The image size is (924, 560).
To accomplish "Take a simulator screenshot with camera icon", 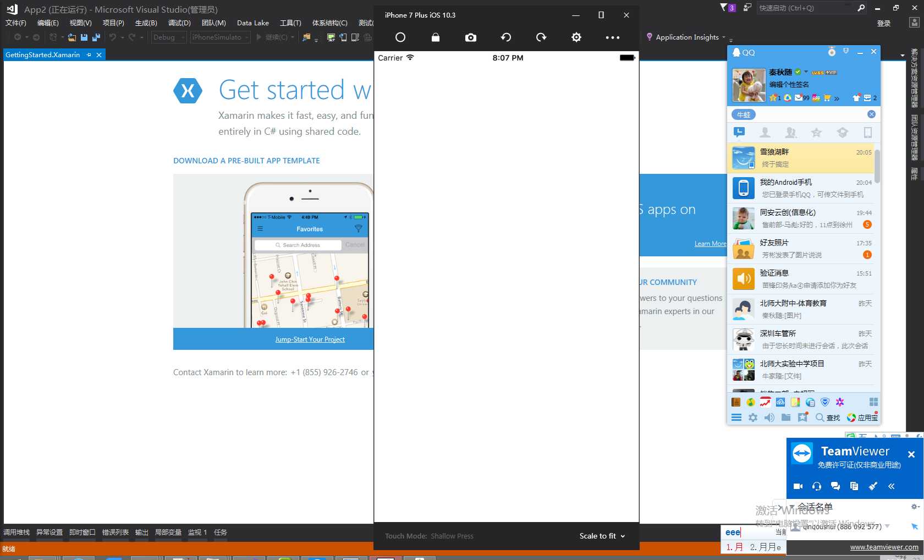I will [x=471, y=37].
